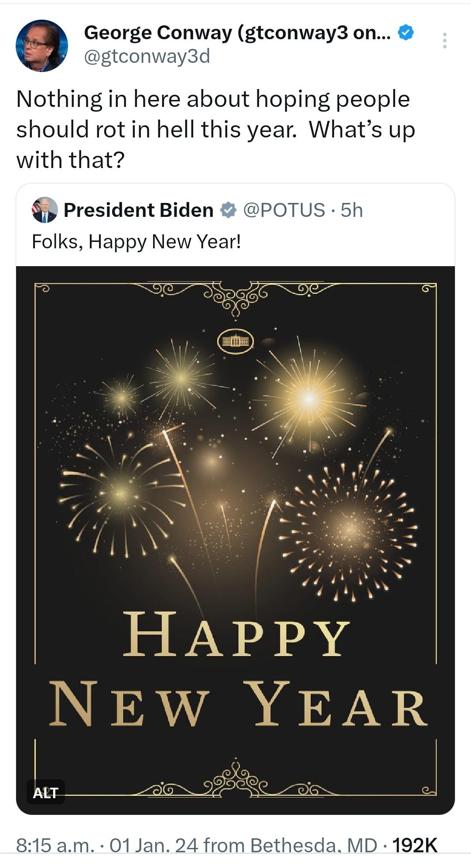Open the George Conway display name
Viewport: 471px width, 868px height.
point(237,33)
